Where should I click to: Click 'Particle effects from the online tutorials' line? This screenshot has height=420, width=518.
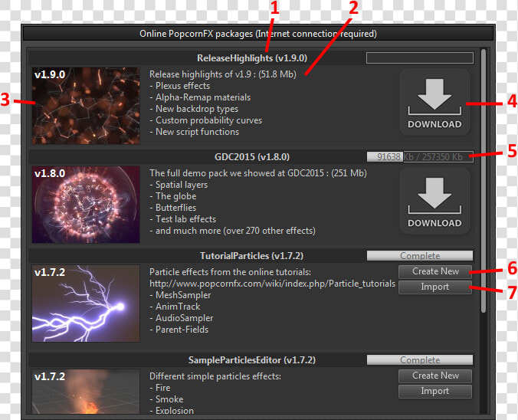pyautogui.click(x=230, y=272)
